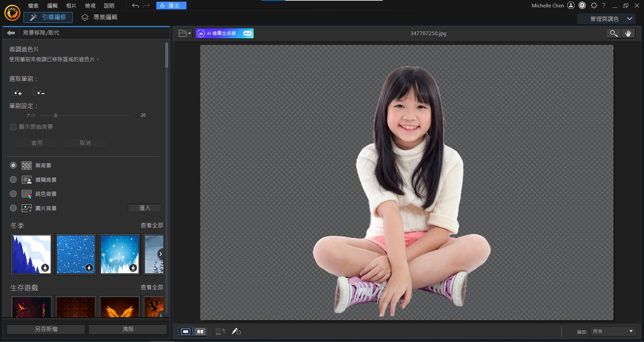Open the 縮放 zoom level dropdown
The width and height of the screenshot is (644, 342).
point(612,332)
